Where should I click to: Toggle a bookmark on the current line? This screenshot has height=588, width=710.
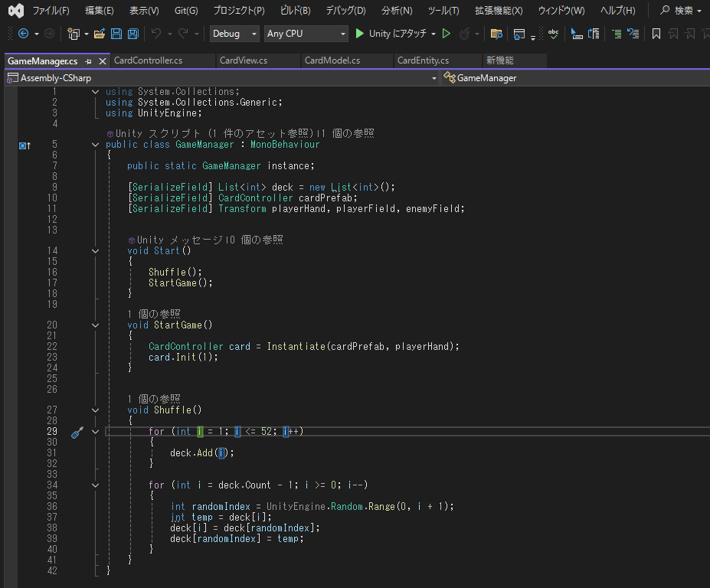tap(656, 33)
